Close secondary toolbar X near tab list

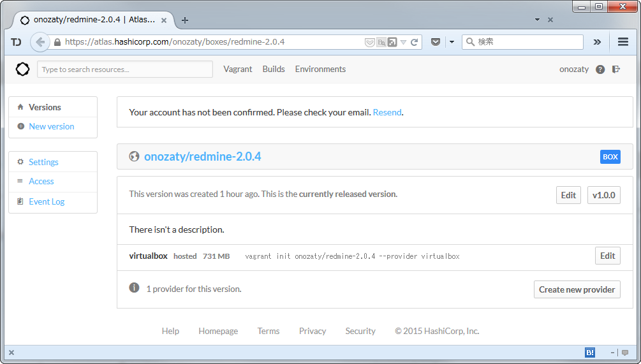(x=550, y=20)
